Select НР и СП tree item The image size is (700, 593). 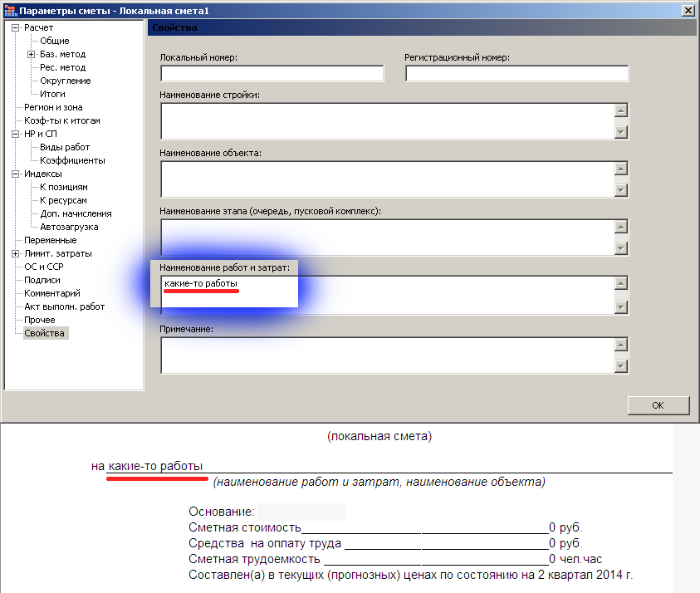tap(40, 134)
